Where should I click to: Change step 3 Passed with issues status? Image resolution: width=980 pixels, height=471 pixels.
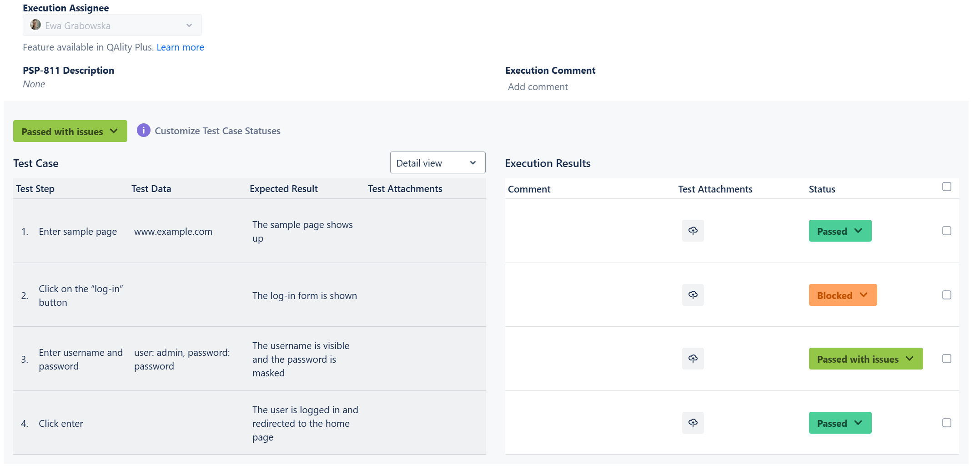click(866, 359)
